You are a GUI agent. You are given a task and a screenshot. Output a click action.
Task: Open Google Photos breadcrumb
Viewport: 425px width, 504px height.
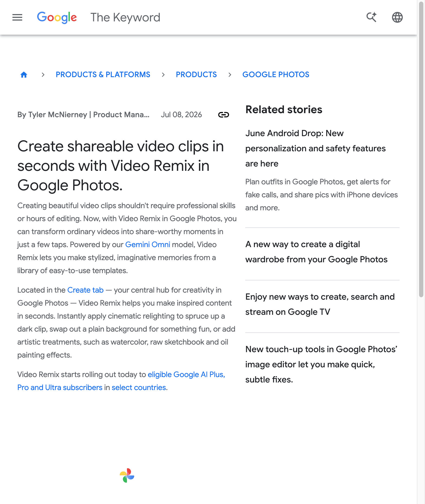276,75
